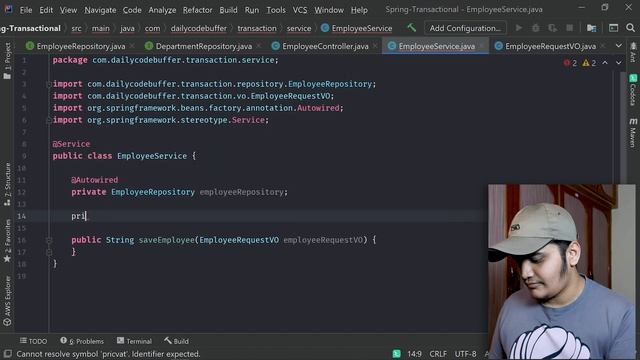Click the layout window icon in toolbar
The height and width of the screenshot is (360, 640).
pyautogui.click(x=613, y=28)
